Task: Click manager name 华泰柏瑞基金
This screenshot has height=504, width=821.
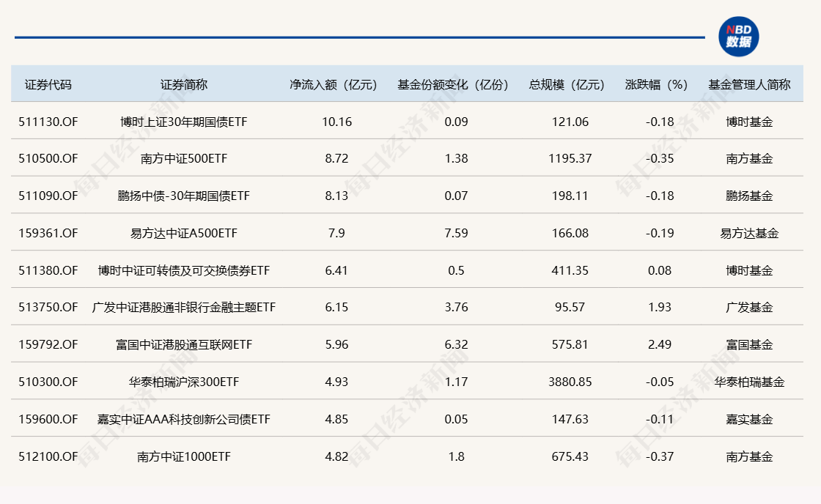Action: [749, 382]
